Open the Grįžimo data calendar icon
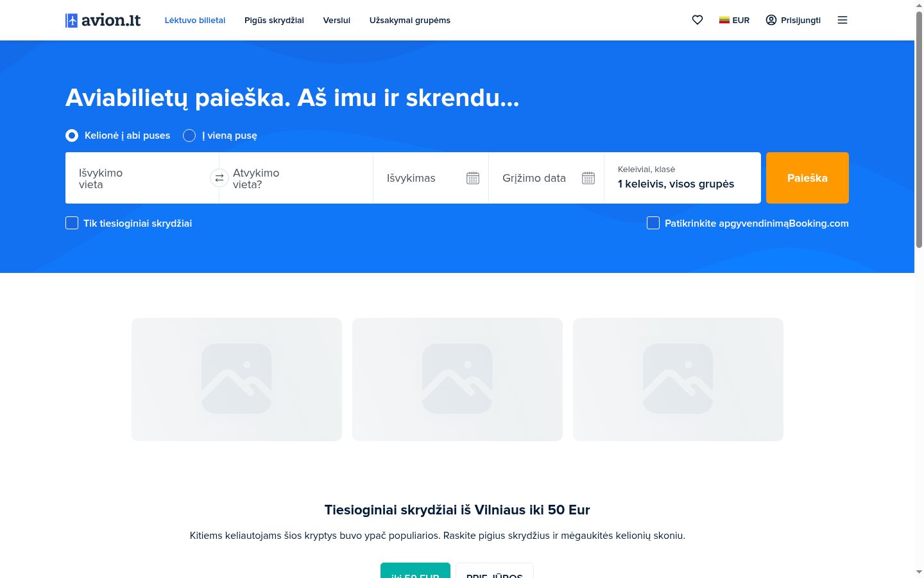This screenshot has height=578, width=924. pyautogui.click(x=588, y=178)
